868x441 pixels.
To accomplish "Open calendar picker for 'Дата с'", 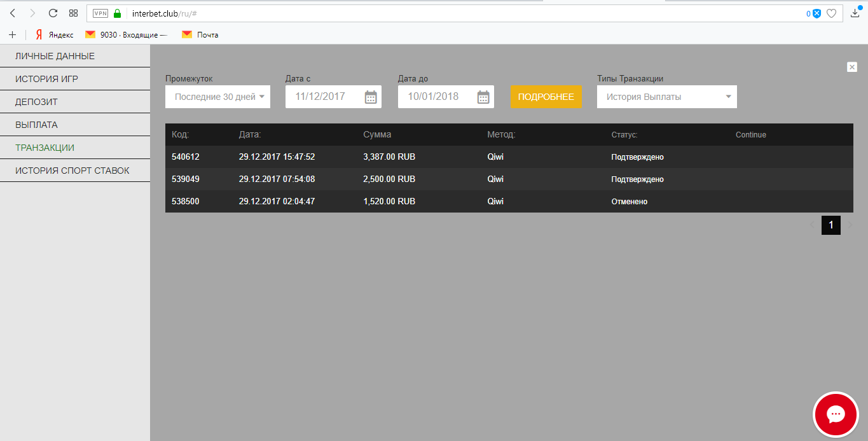I will click(x=371, y=97).
